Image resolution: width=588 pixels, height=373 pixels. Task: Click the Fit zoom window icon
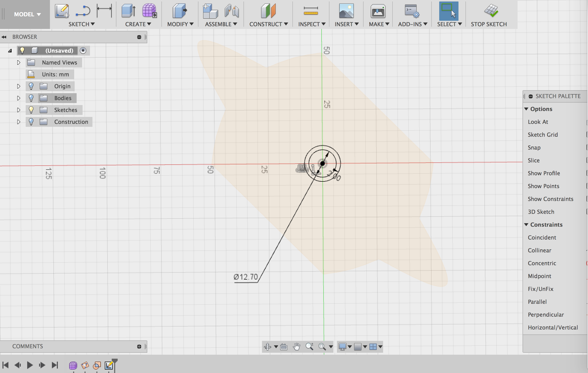point(322,347)
